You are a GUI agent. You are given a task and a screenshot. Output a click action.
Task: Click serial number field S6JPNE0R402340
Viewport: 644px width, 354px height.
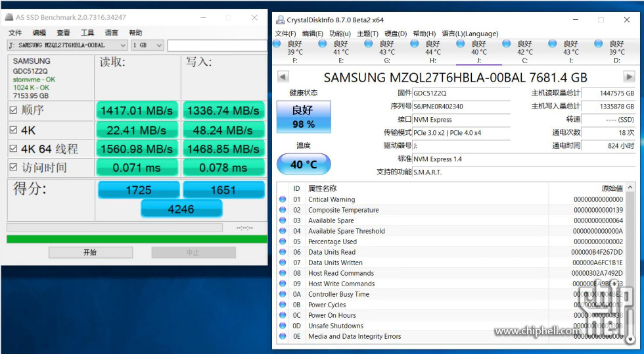[x=461, y=107]
